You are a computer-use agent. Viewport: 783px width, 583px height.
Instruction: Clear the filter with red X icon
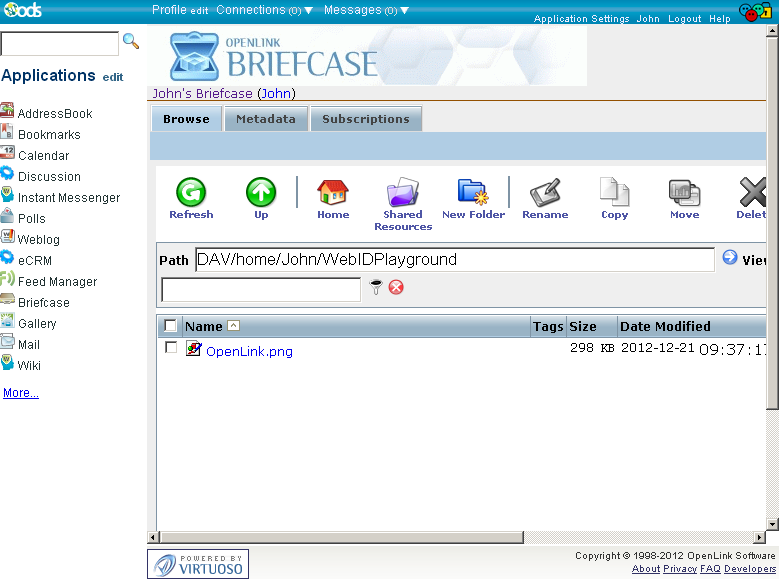(396, 288)
